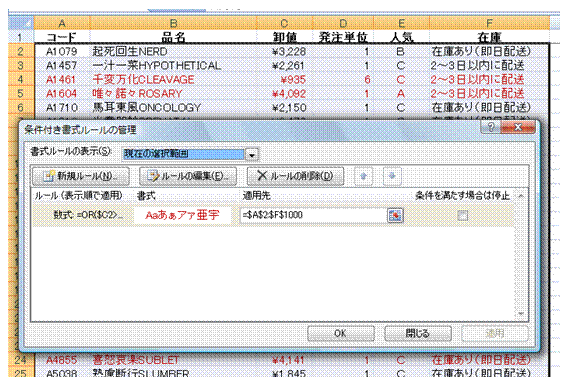Select column A header
Viewport: 567px width, 383px height.
click(x=62, y=24)
